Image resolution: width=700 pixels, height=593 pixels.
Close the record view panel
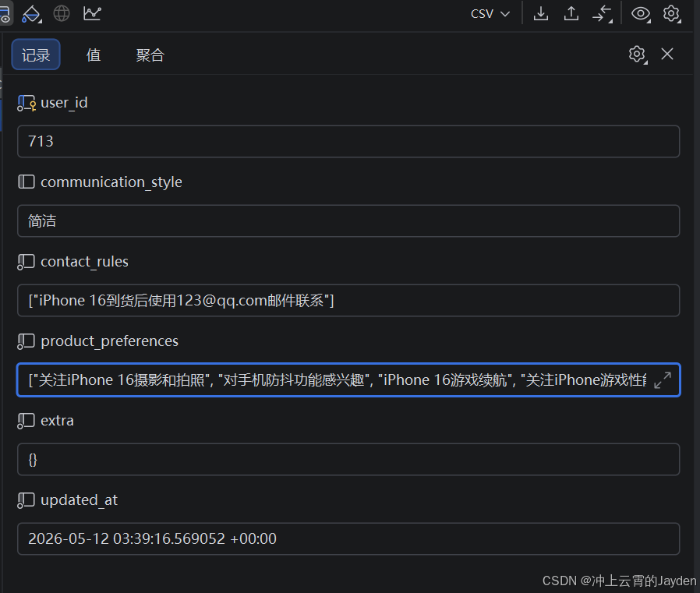pyautogui.click(x=667, y=54)
